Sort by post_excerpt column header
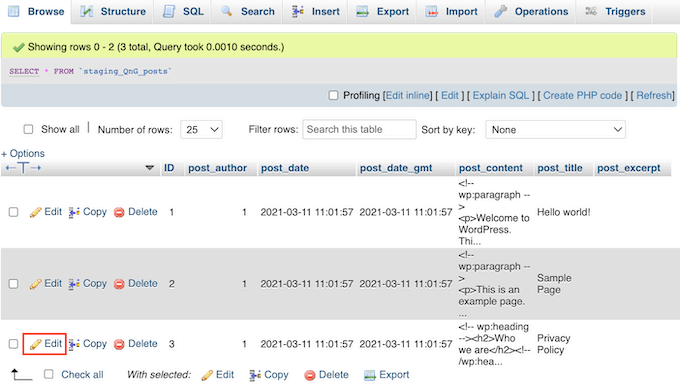This screenshot has width=680, height=384. point(629,168)
